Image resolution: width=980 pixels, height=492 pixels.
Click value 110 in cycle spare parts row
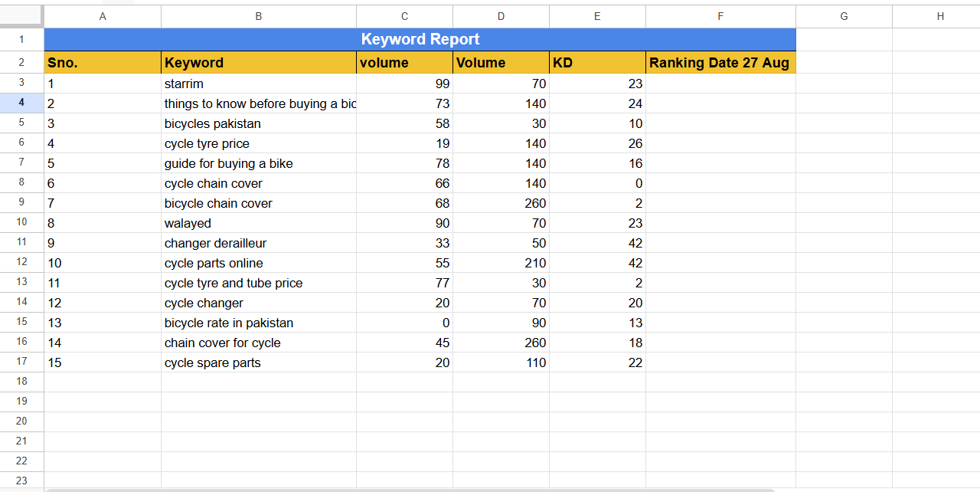coord(501,362)
